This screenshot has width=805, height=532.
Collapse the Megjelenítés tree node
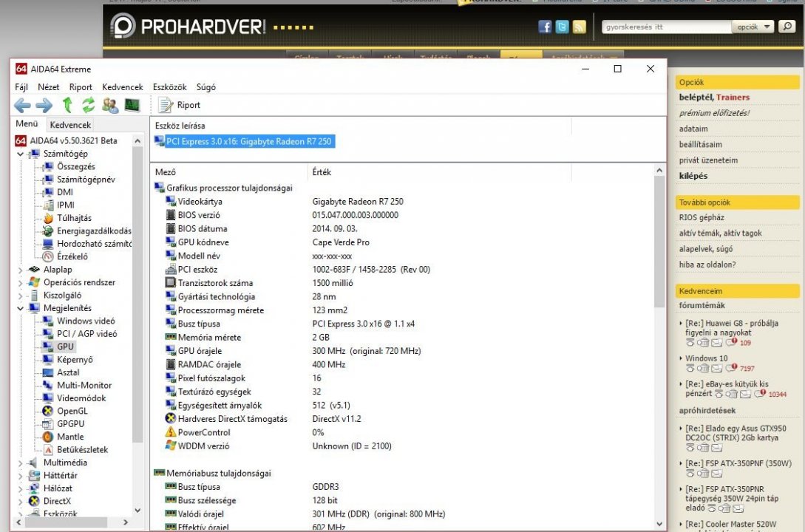pyautogui.click(x=20, y=308)
